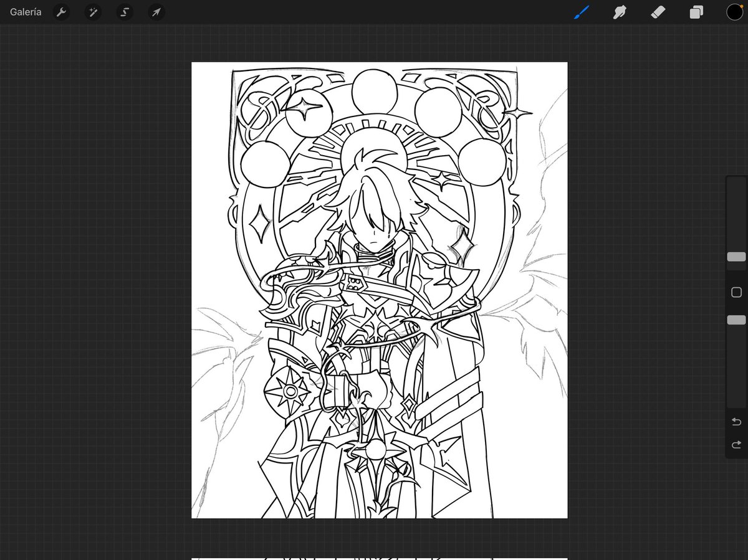Open the black active color swatch
The width and height of the screenshot is (748, 560).
pos(734,12)
